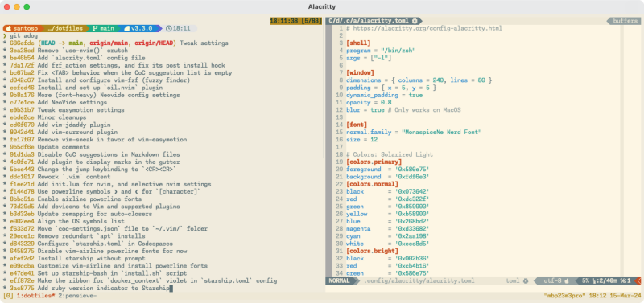The image size is (644, 303).
Task: Click the [font] section header
Action: tap(357, 125)
